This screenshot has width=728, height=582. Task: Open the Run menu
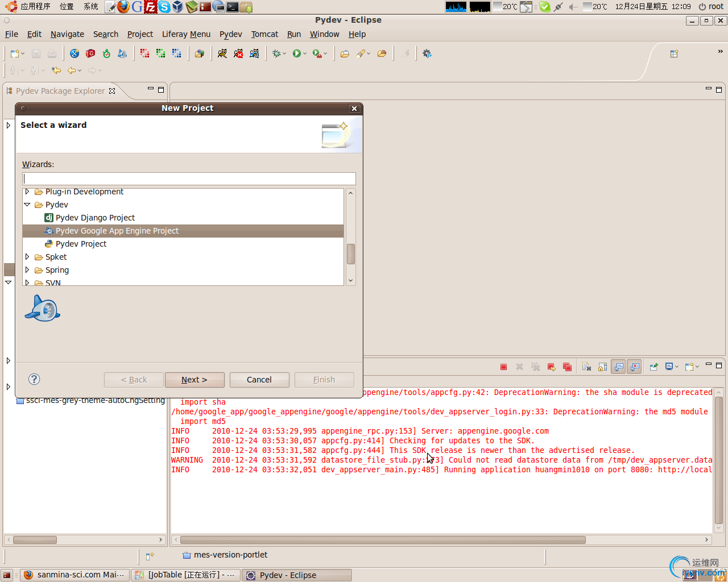294,34
